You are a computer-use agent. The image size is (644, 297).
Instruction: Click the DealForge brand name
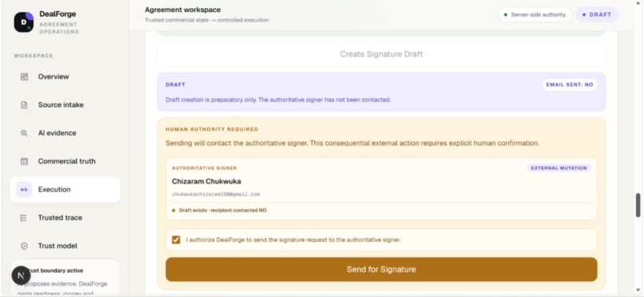[58, 14]
